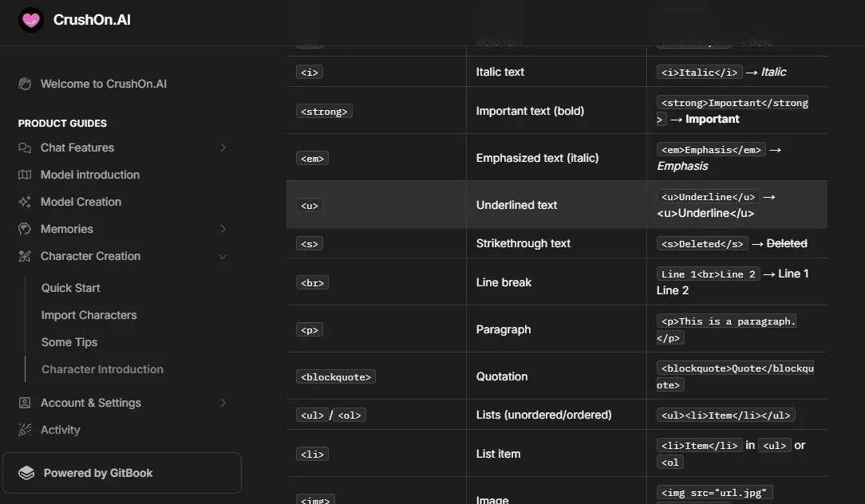This screenshot has height=504, width=865.
Task: Click the Chat Features speech bubble icon
Action: pyautogui.click(x=25, y=148)
